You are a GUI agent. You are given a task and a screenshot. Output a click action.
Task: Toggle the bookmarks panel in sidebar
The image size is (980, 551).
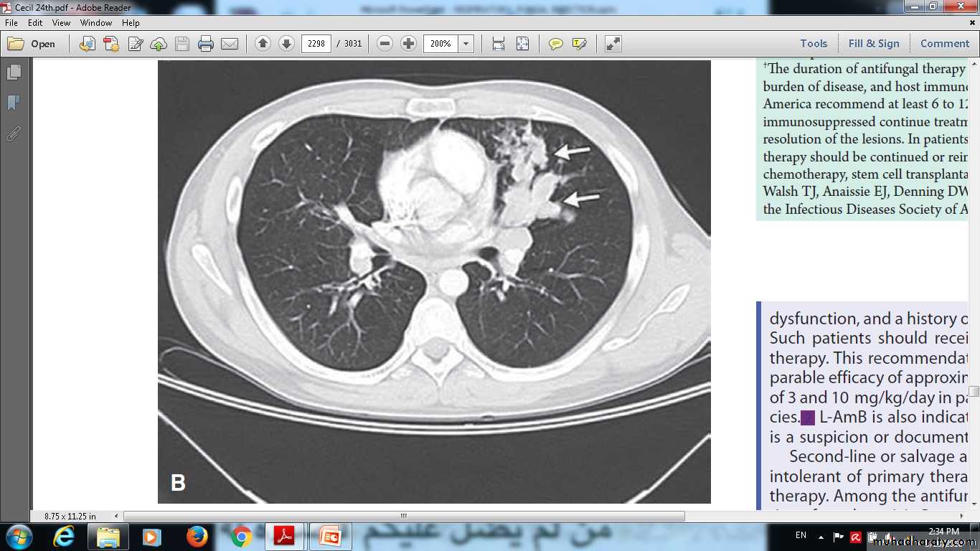[x=14, y=103]
